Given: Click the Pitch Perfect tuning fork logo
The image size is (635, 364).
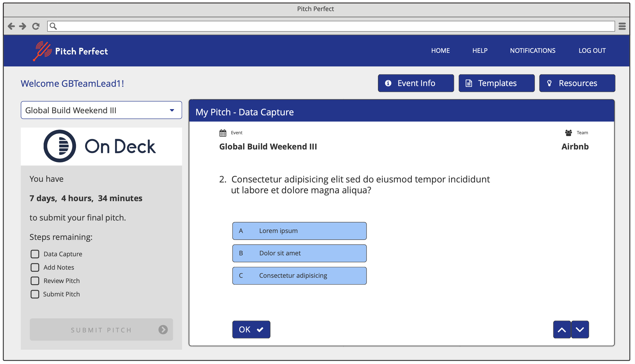Looking at the screenshot, I should (x=42, y=51).
